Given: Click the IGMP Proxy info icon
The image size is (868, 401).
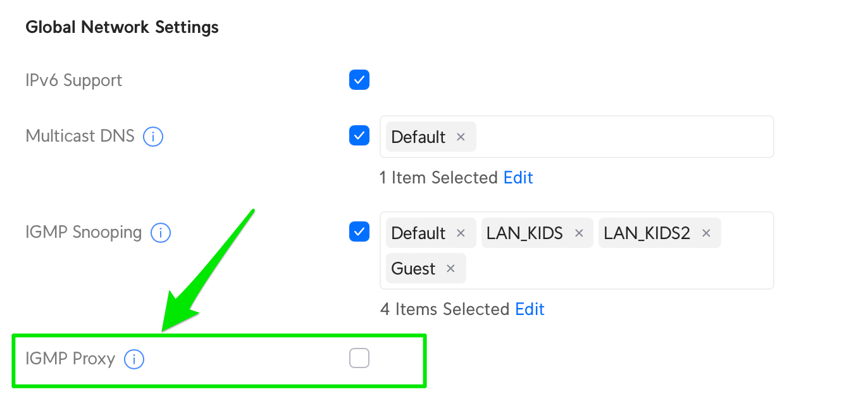Looking at the screenshot, I should pyautogui.click(x=134, y=359).
